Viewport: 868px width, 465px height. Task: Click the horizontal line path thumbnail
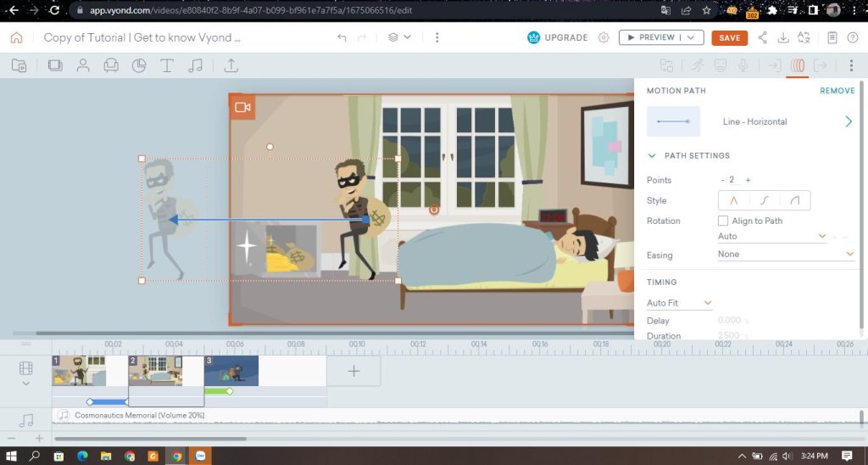[x=673, y=121]
